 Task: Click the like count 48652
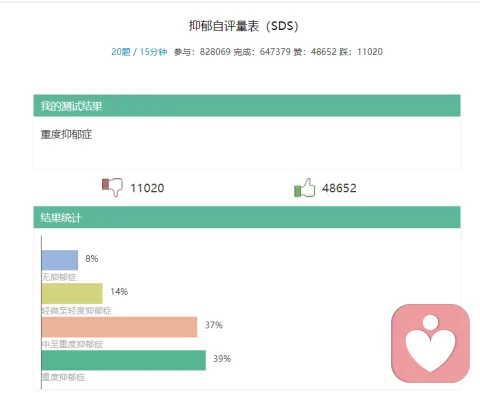(339, 188)
